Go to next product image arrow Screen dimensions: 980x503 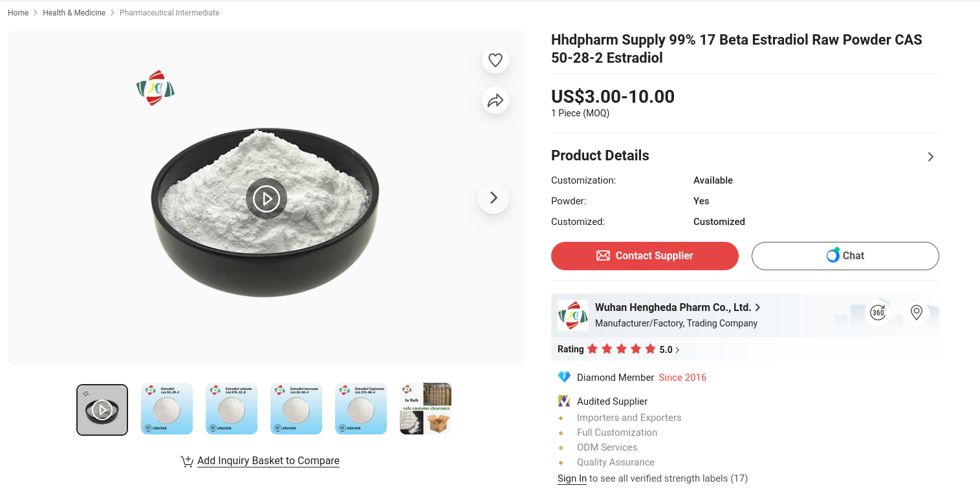pos(494,198)
